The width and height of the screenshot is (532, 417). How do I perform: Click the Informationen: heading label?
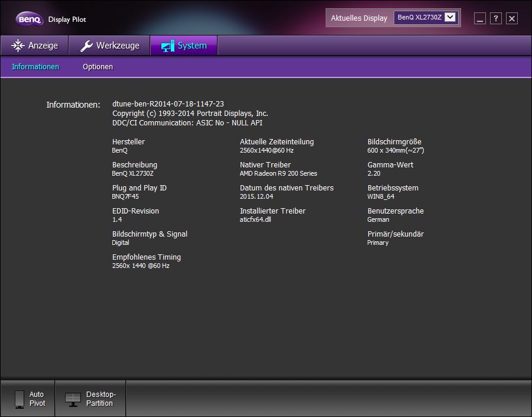pos(73,105)
